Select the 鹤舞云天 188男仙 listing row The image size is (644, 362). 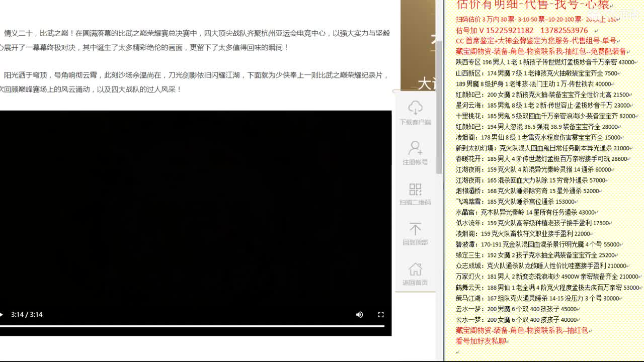click(x=547, y=287)
